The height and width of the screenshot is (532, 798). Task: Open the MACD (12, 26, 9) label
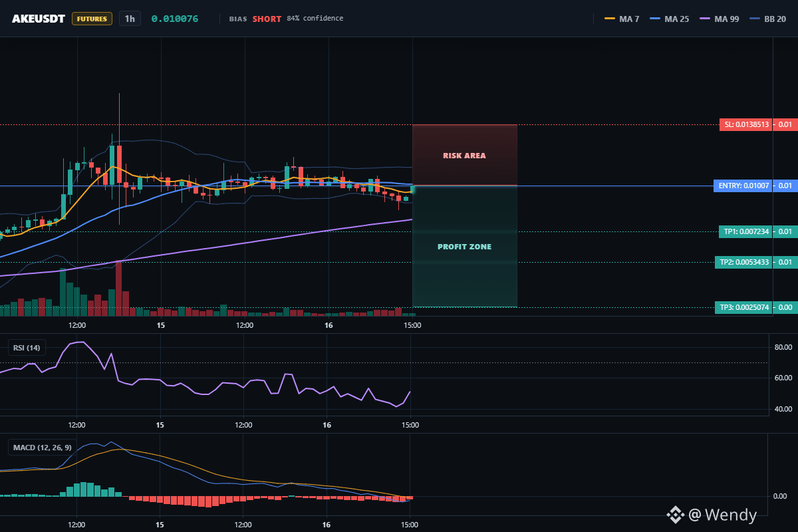coord(42,447)
